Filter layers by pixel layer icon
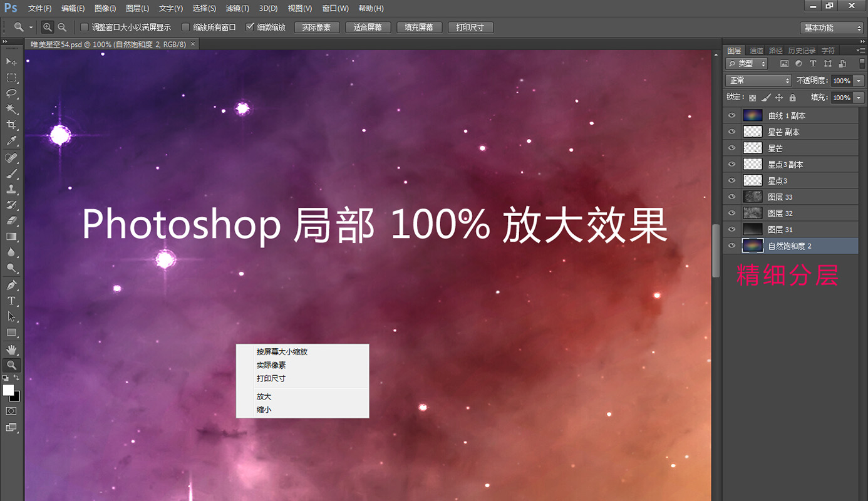The width and height of the screenshot is (868, 501). [x=784, y=64]
